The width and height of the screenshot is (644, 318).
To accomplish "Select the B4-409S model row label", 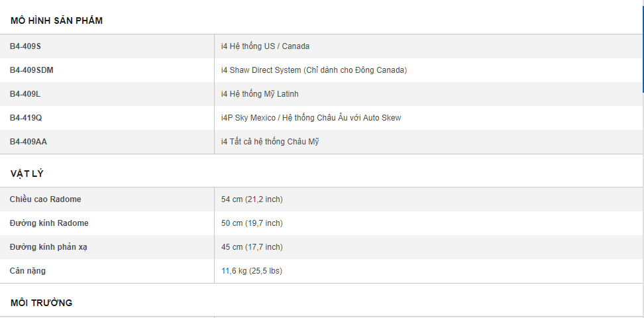I will click(x=25, y=46).
